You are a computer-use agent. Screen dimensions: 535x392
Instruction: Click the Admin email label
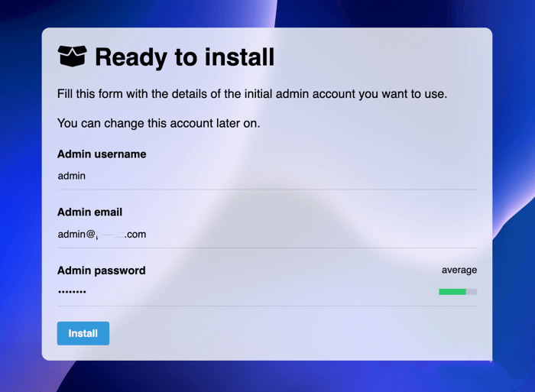tap(89, 212)
